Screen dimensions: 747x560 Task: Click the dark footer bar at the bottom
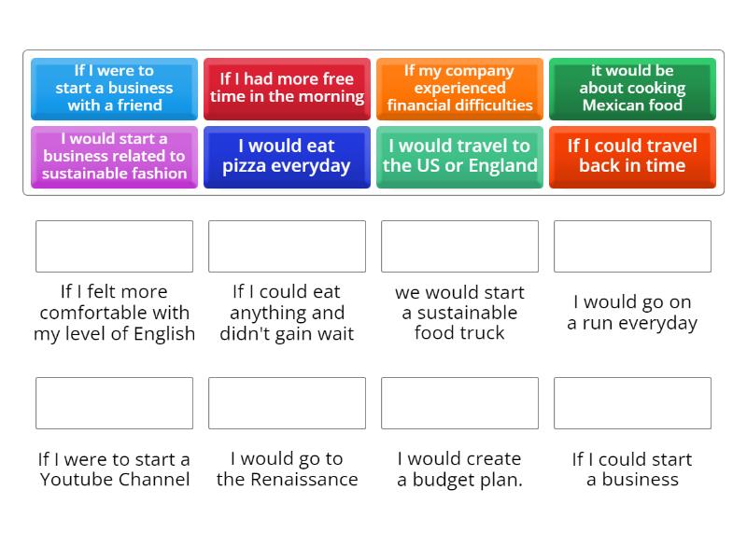373,553
